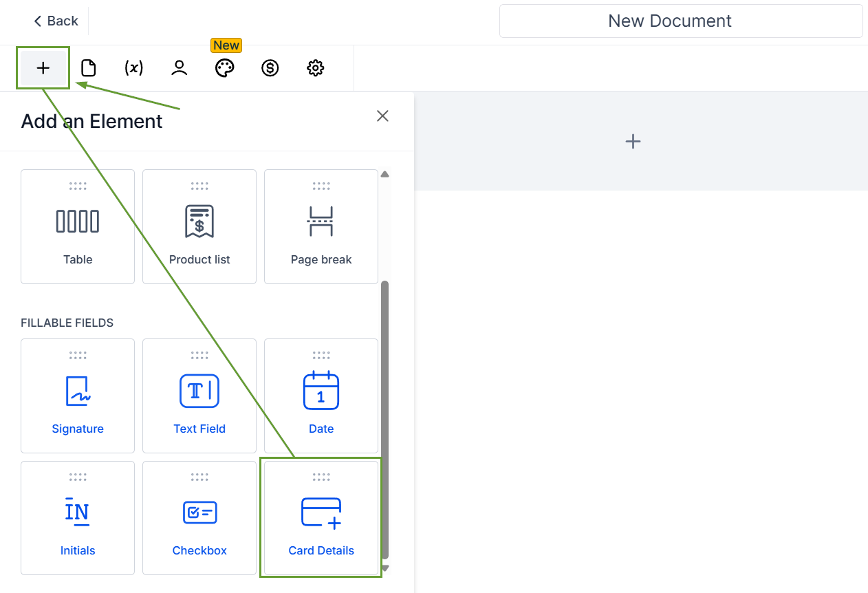The height and width of the screenshot is (593, 868).
Task: Go Back using the Back link
Action: (56, 21)
